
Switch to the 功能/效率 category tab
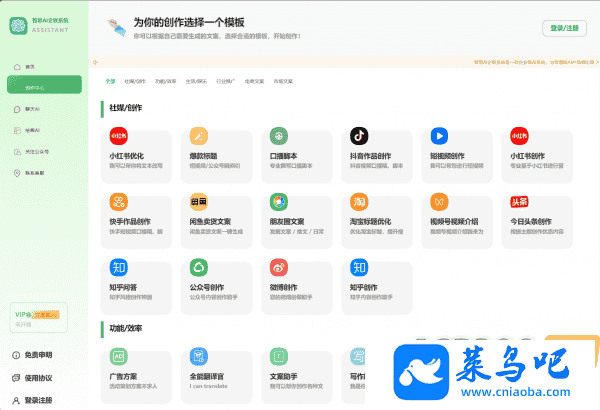pyautogui.click(x=166, y=80)
